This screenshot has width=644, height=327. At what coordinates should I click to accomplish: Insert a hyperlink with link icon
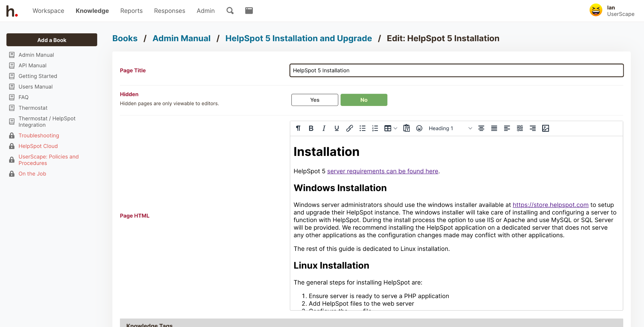coord(350,128)
